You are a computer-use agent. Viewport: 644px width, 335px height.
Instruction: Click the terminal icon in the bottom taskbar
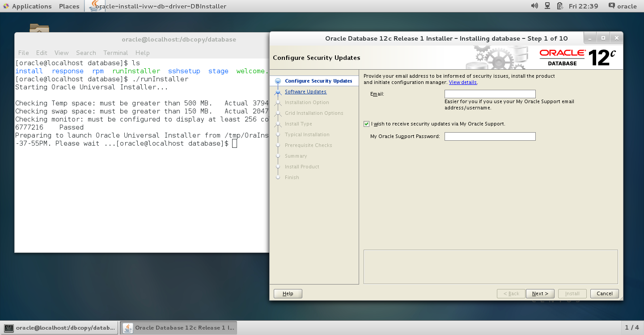point(8,328)
